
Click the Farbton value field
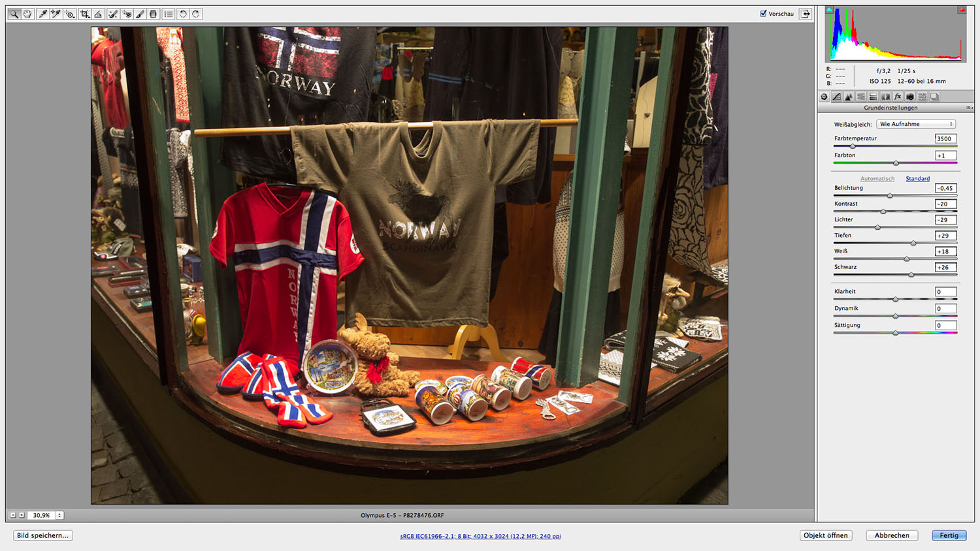pyautogui.click(x=945, y=155)
